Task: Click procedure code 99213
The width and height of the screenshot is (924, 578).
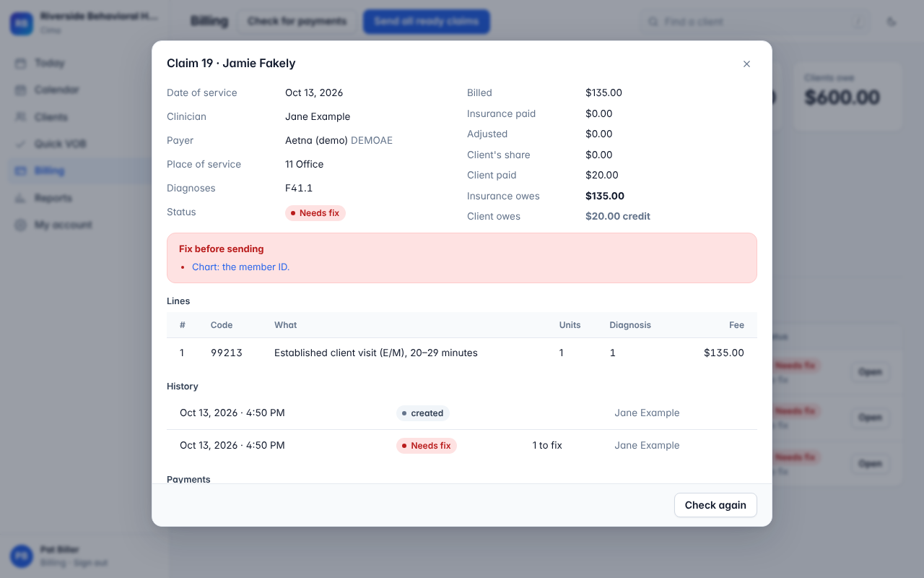Action: click(227, 353)
